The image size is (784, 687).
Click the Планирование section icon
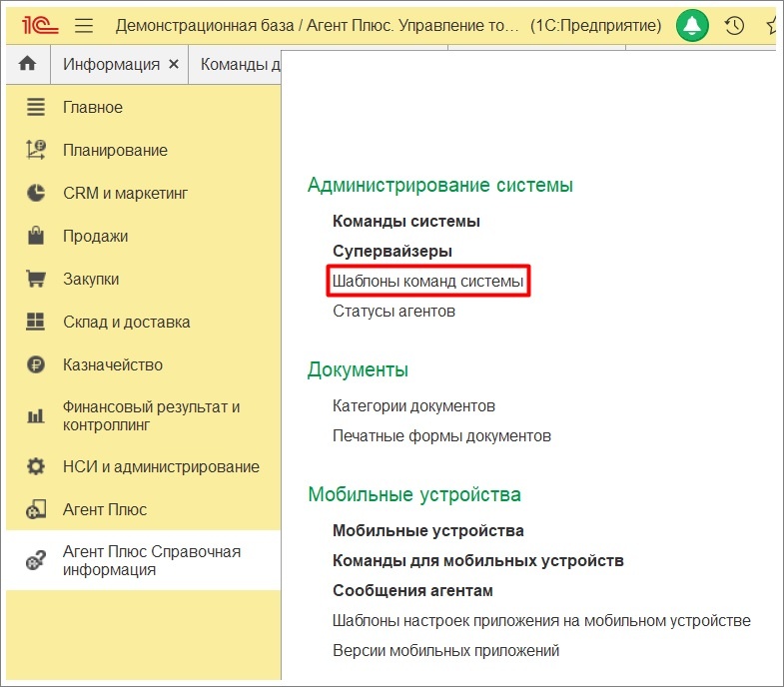pyautogui.click(x=36, y=150)
